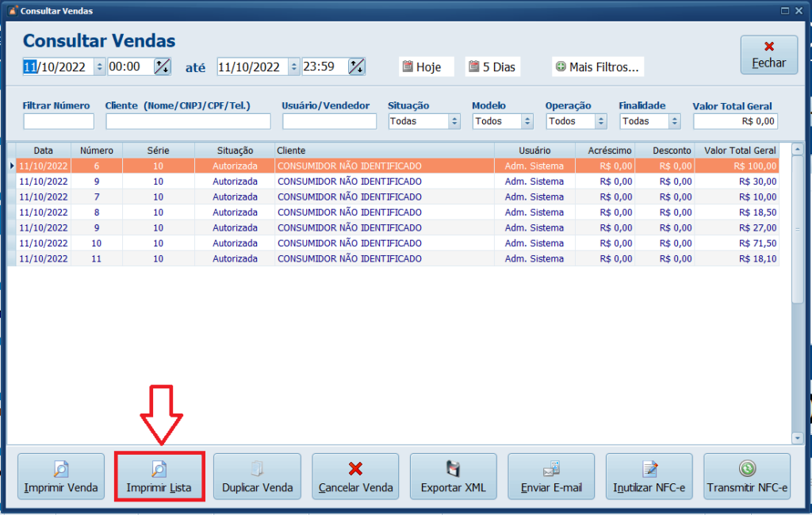Select sale number 11 row
This screenshot has width=812, height=515.
(317, 258)
